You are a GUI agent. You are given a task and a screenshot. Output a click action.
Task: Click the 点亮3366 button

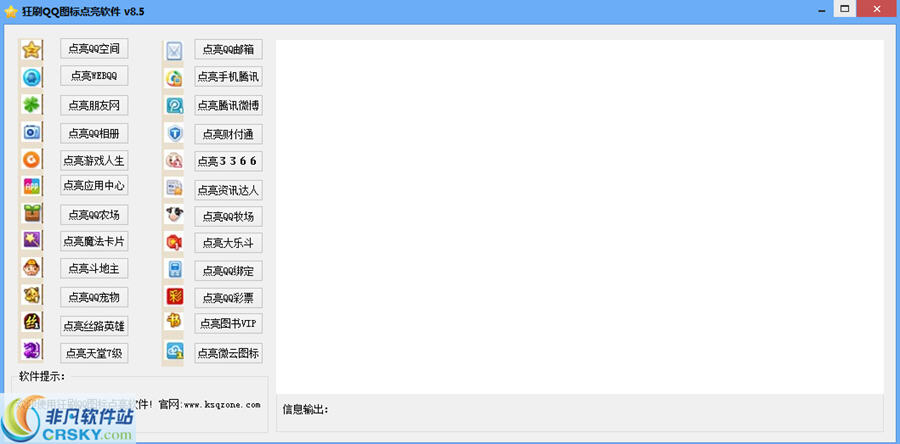point(228,161)
